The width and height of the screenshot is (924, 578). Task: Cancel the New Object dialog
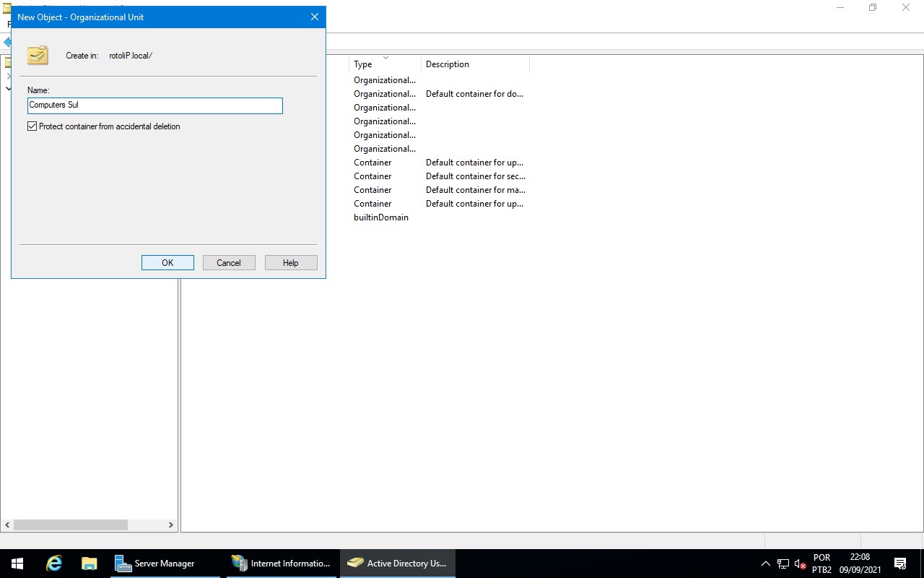click(x=229, y=263)
